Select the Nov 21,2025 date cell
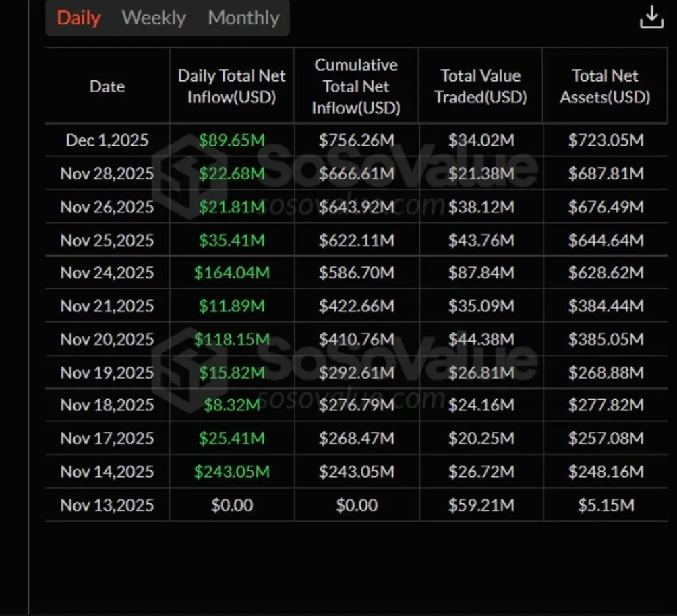 (x=107, y=305)
